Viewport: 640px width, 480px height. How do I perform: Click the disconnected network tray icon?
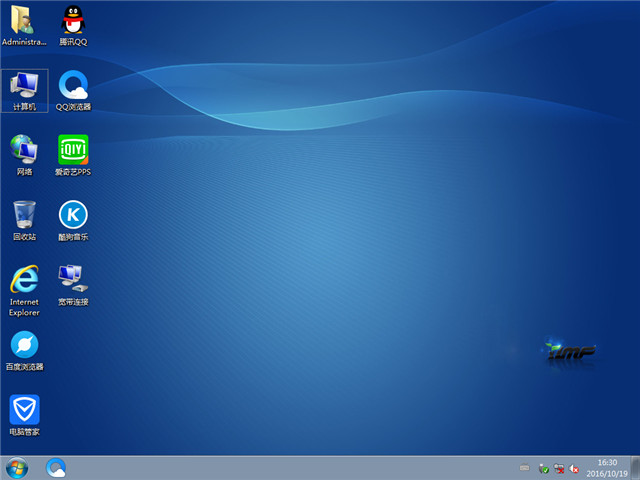(x=559, y=468)
